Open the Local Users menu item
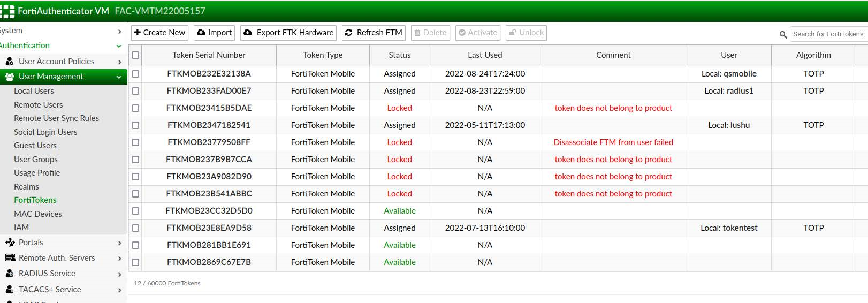 (x=34, y=91)
